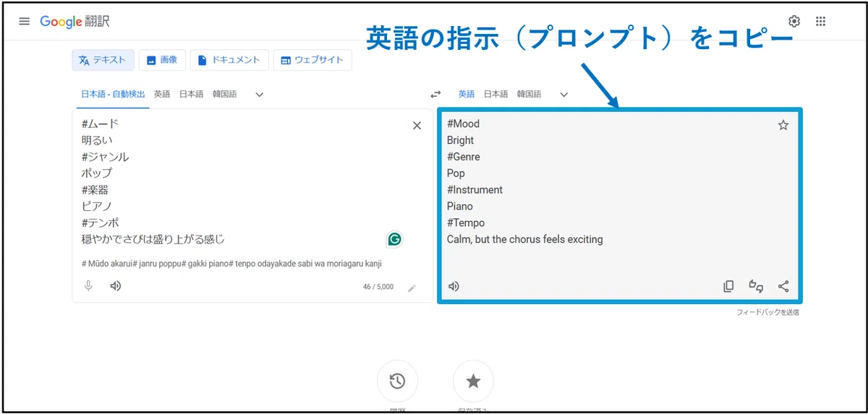Rate this translation thumbs icon
The width and height of the screenshot is (868, 414).
[756, 286]
